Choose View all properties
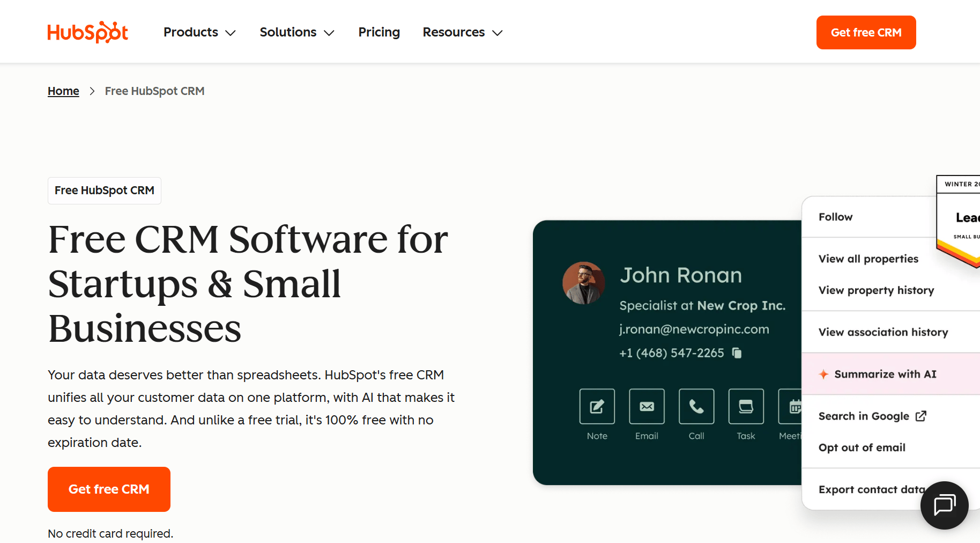 [x=868, y=259]
